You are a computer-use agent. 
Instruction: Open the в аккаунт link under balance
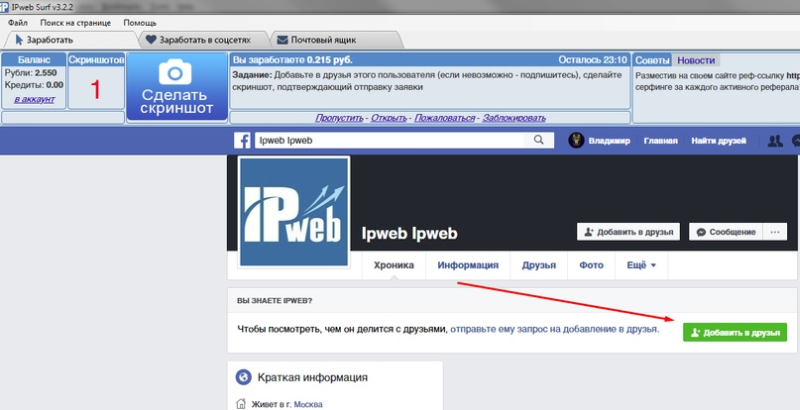tap(33, 101)
